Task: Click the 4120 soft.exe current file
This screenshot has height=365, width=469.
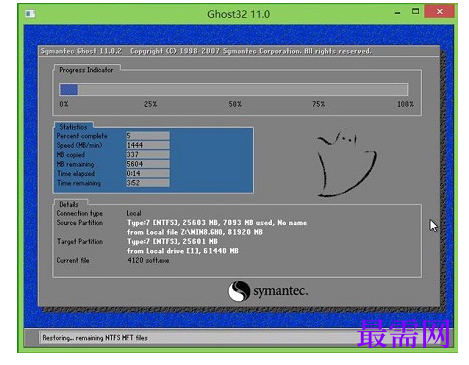Action: click(148, 260)
